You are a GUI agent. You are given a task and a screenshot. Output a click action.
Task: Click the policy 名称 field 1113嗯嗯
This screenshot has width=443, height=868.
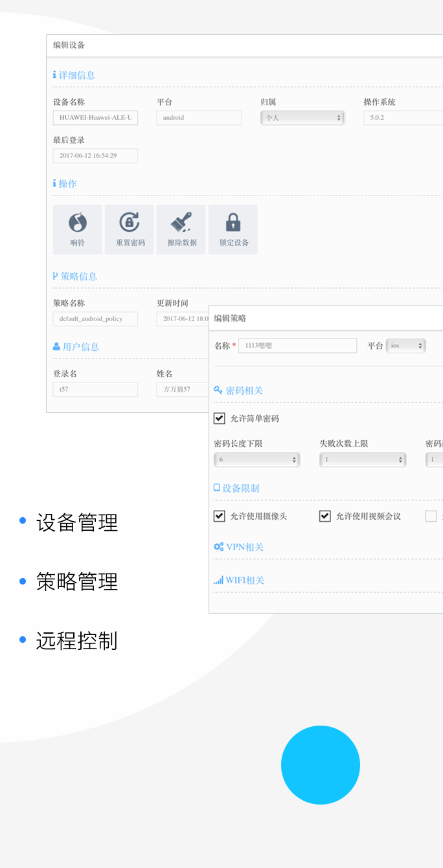point(297,346)
